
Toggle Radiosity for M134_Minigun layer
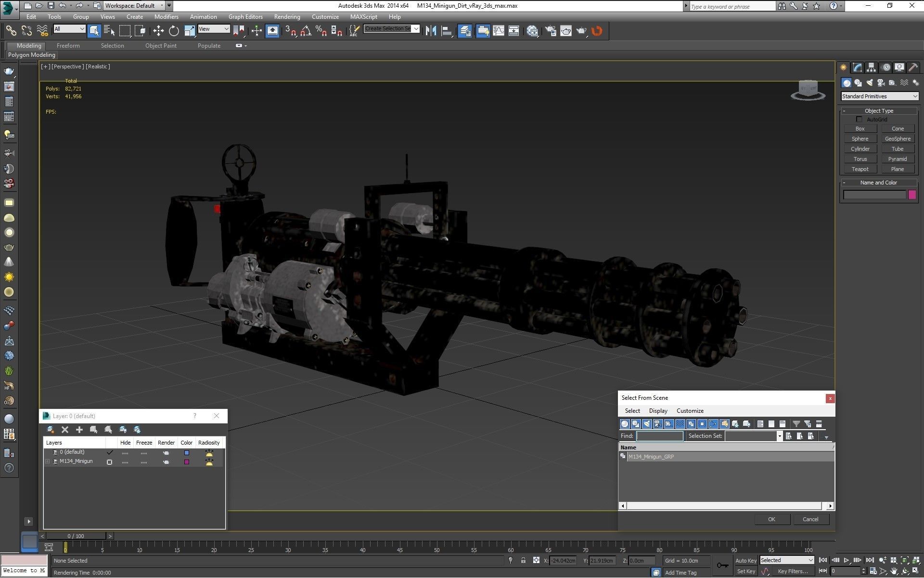pos(209,462)
